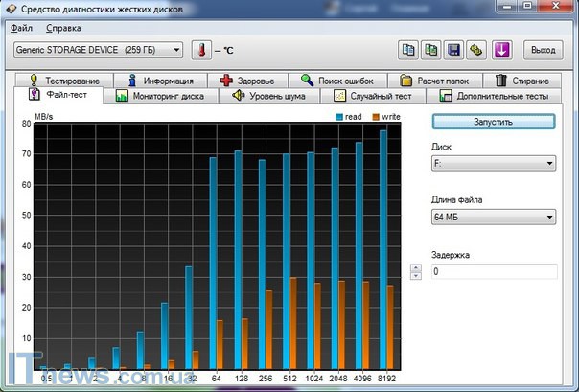This screenshot has width=579, height=392.
Task: Click the copy screenshot to clipboard icon
Action: coord(431,49)
